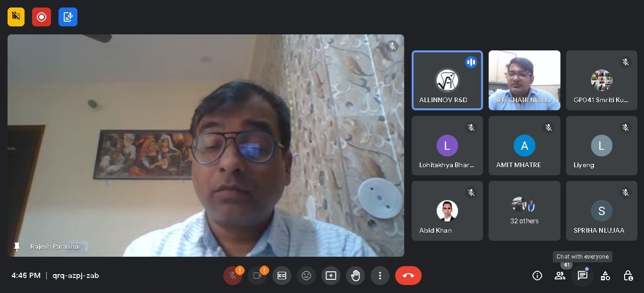This screenshot has height=293, width=644.
Task: Click the pin icon beside Rajesh Parashar
Action: [x=17, y=247]
